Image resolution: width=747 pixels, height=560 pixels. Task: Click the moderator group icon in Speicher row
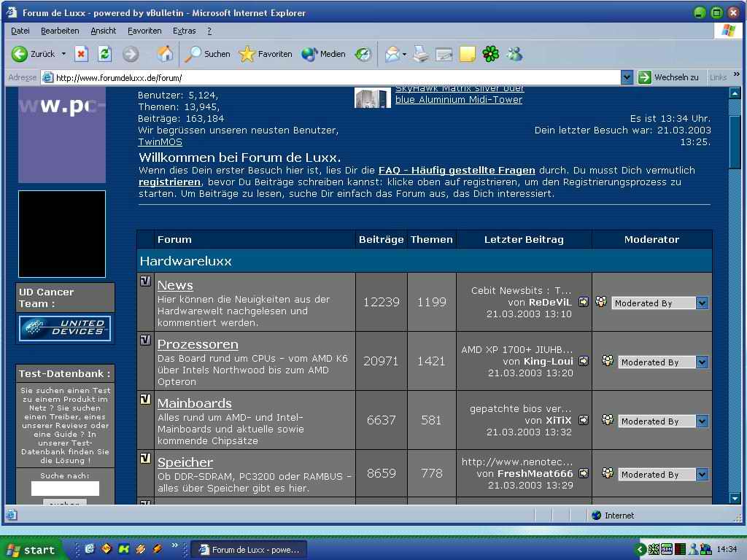(x=608, y=472)
